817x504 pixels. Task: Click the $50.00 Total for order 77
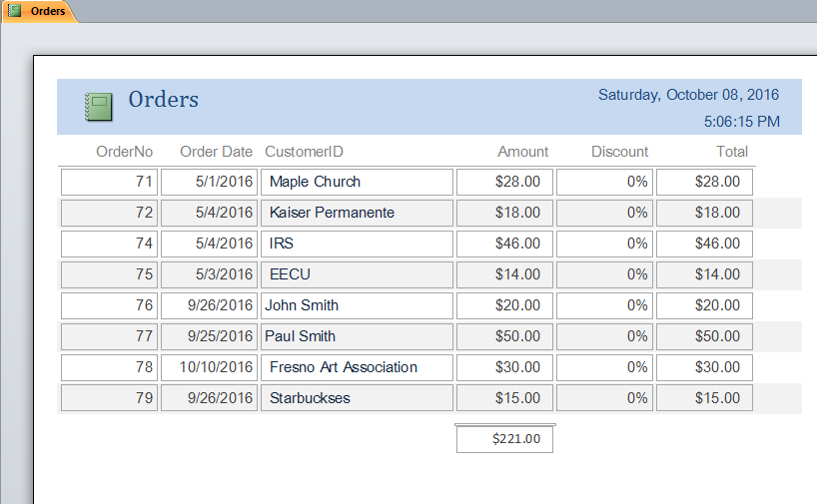click(704, 336)
